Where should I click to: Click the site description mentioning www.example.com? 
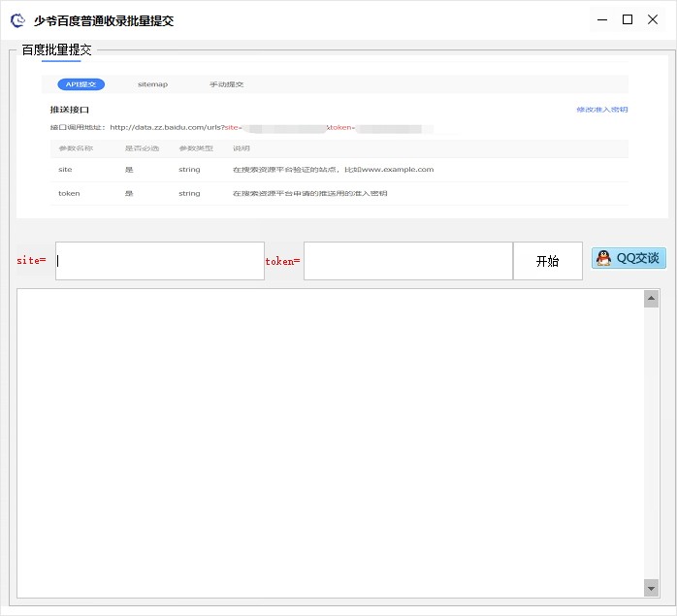(334, 170)
